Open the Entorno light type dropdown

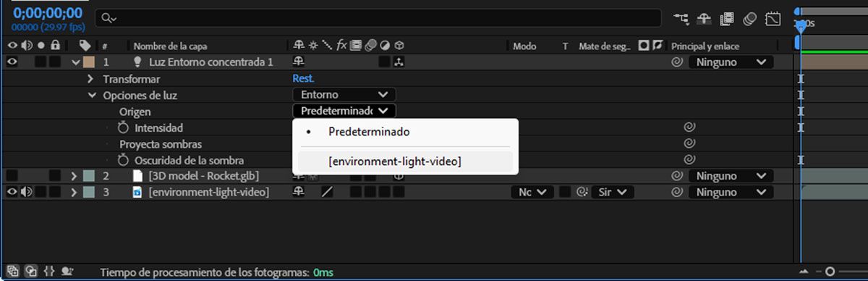tap(344, 95)
